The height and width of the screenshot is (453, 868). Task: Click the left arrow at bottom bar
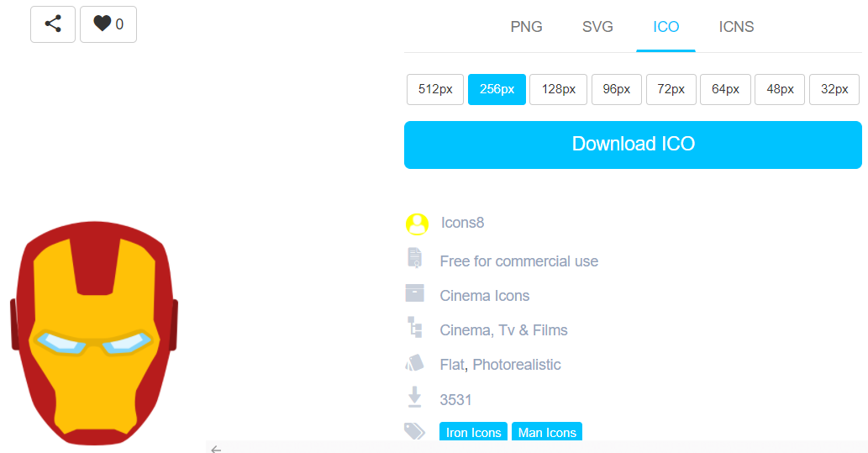point(216,449)
